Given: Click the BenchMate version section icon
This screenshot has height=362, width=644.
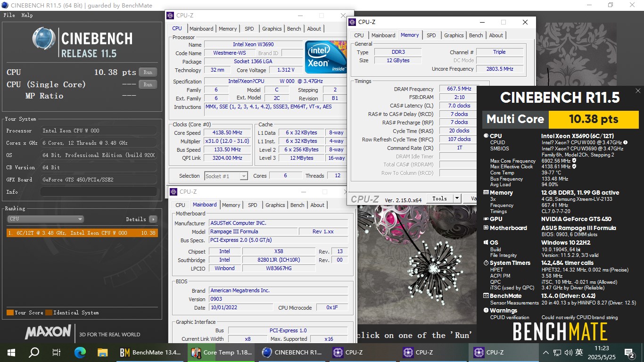Looking at the screenshot, I should [x=486, y=296].
